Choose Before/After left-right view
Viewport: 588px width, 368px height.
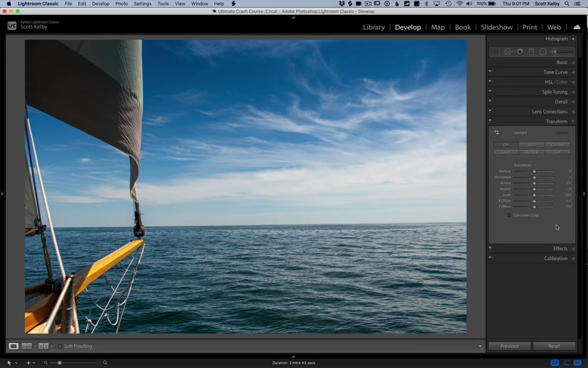26,346
